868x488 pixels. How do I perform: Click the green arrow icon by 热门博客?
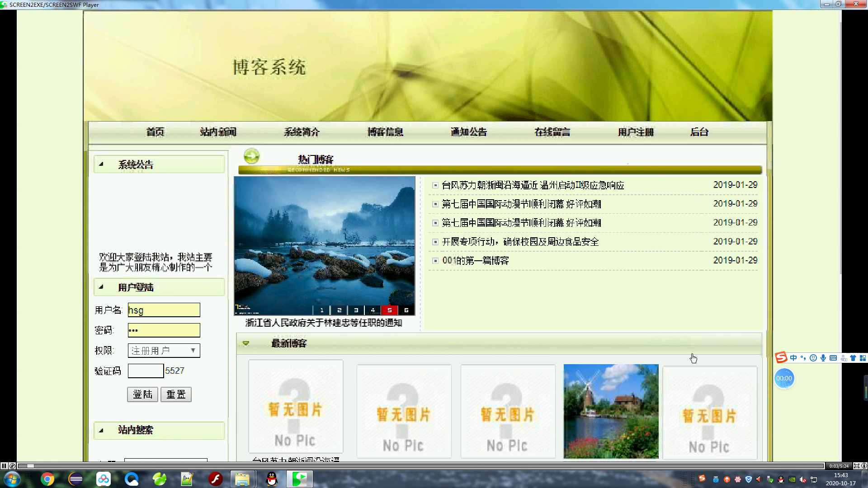coord(251,156)
